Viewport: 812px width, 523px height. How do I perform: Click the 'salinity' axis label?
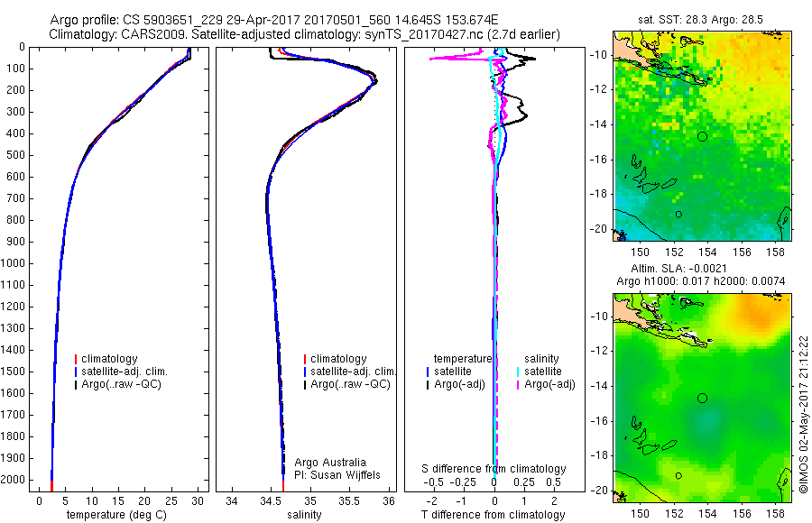[305, 515]
